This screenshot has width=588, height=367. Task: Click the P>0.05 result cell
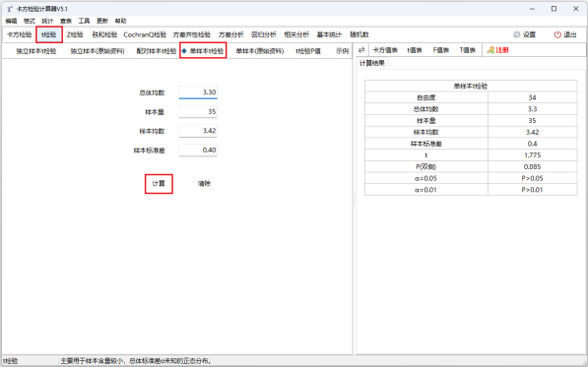point(532,178)
